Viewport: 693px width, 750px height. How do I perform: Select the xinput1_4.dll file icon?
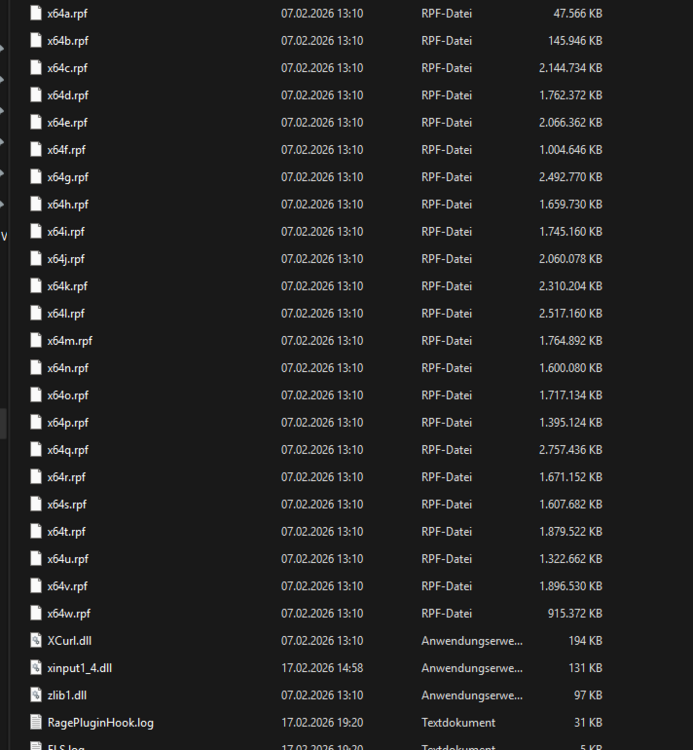(36, 667)
